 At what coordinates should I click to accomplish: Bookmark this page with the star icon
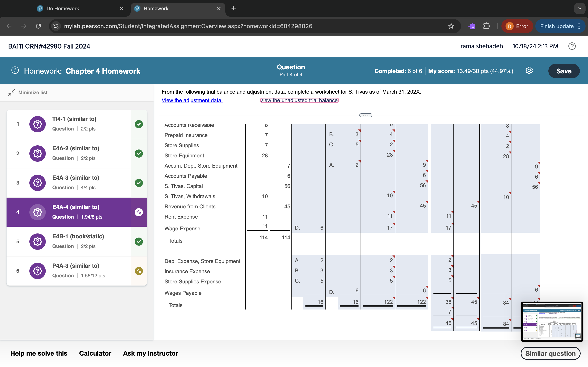[451, 26]
